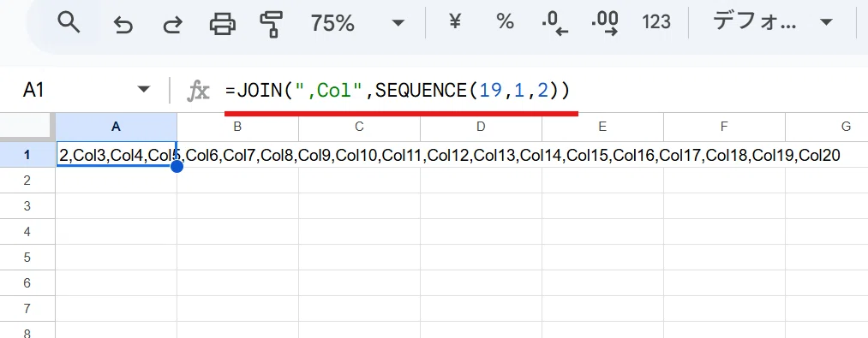This screenshot has width=868, height=338.
Task: Select column F header
Action: 724,127
